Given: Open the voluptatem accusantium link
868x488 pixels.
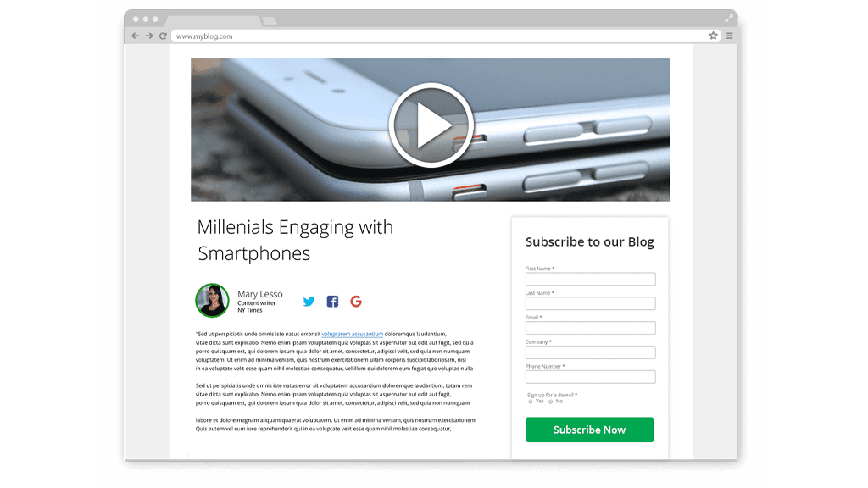Looking at the screenshot, I should [x=353, y=334].
